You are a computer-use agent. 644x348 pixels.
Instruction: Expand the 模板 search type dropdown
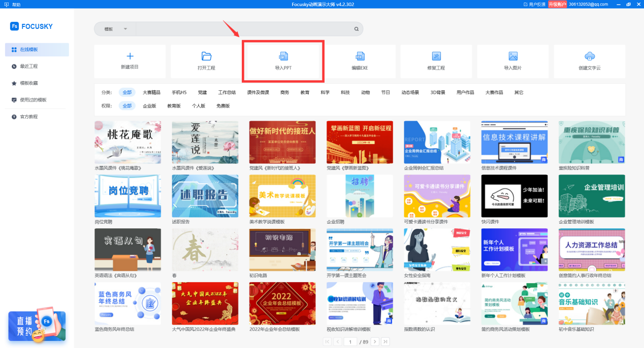(x=125, y=29)
